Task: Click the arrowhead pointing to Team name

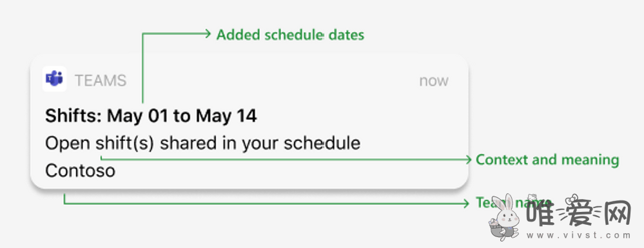Action: [x=465, y=204]
